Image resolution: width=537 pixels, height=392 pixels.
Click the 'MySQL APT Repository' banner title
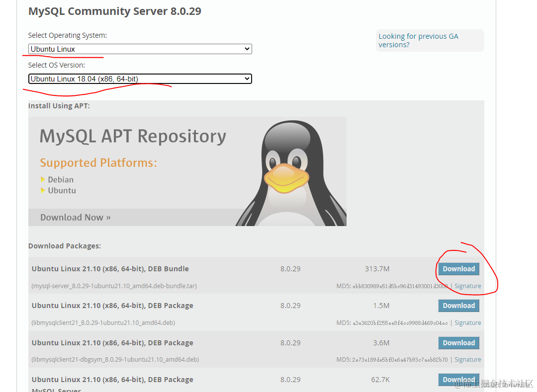(x=133, y=136)
